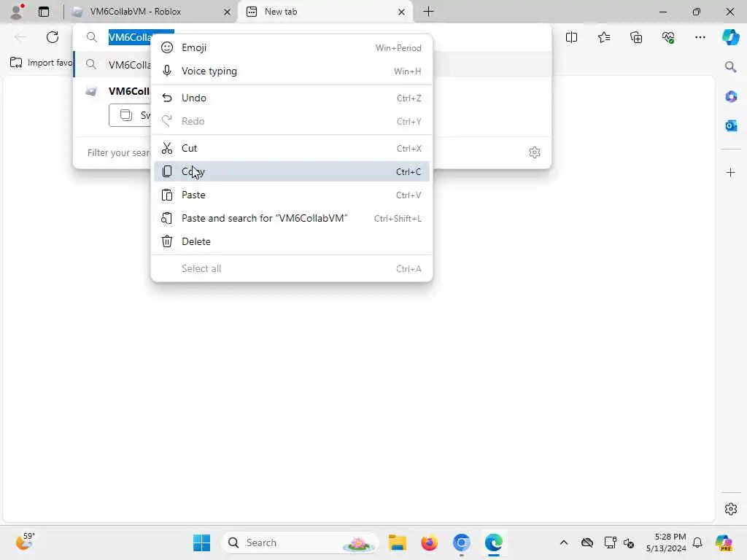Open the Microsoft 365 sidebar icon
This screenshot has width=747, height=560.
731,97
